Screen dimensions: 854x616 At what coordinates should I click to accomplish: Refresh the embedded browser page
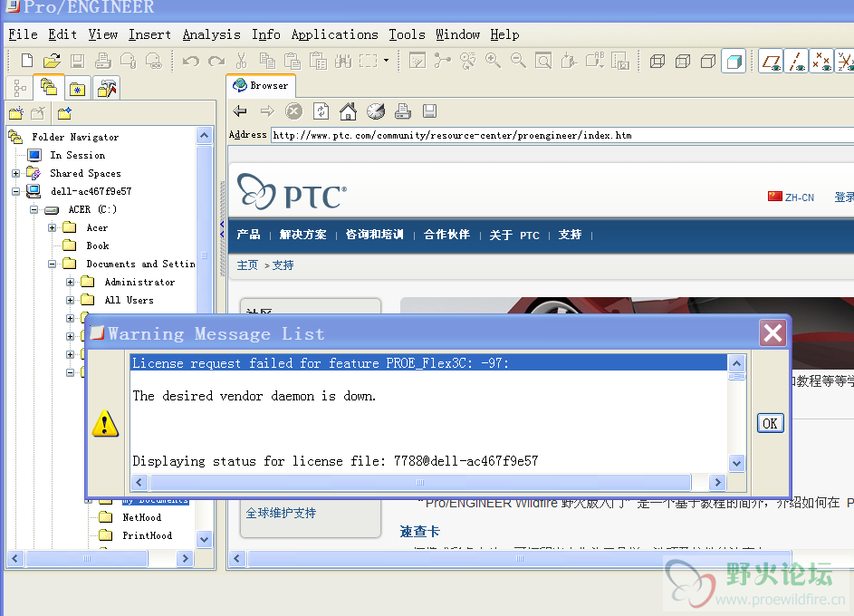(321, 111)
